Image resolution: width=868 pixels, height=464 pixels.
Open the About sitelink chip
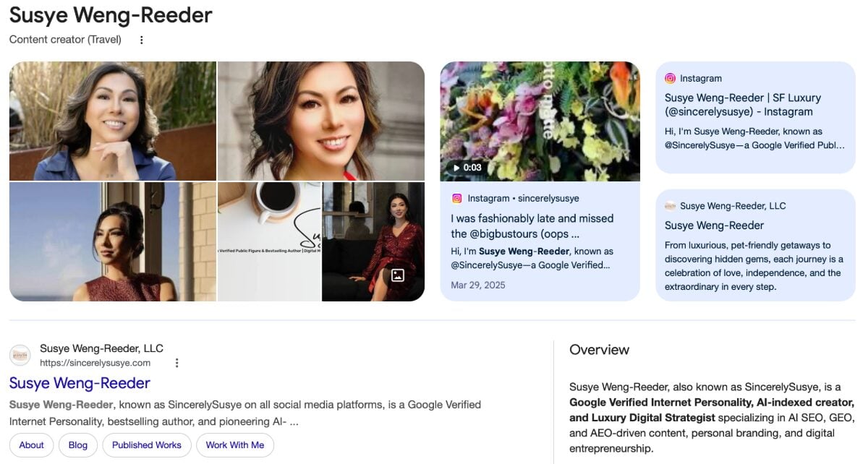[31, 445]
